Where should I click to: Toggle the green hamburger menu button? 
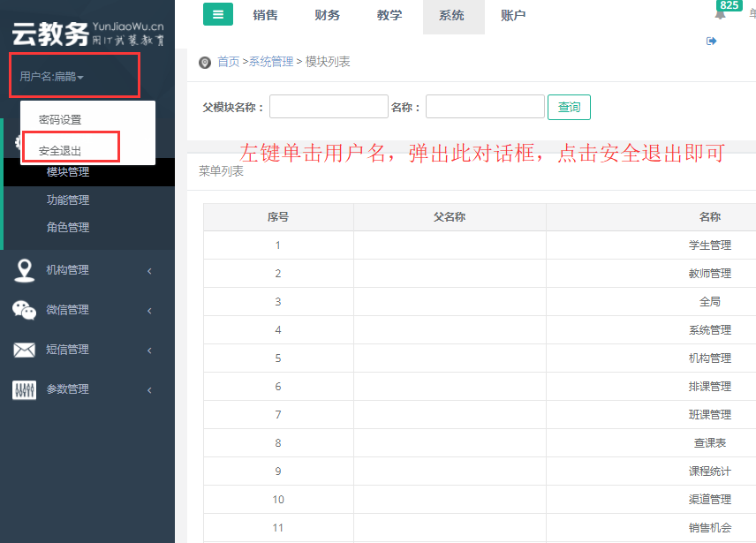coord(218,14)
